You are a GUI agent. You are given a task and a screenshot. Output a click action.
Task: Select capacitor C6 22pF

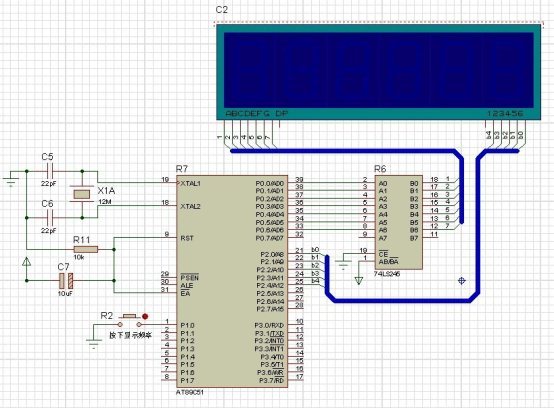click(x=51, y=218)
